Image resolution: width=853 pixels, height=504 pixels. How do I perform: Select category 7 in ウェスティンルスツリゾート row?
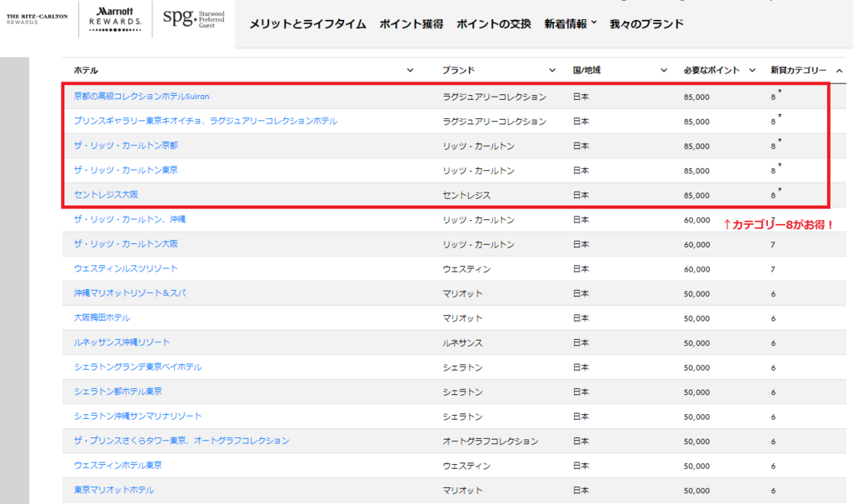[773, 269]
